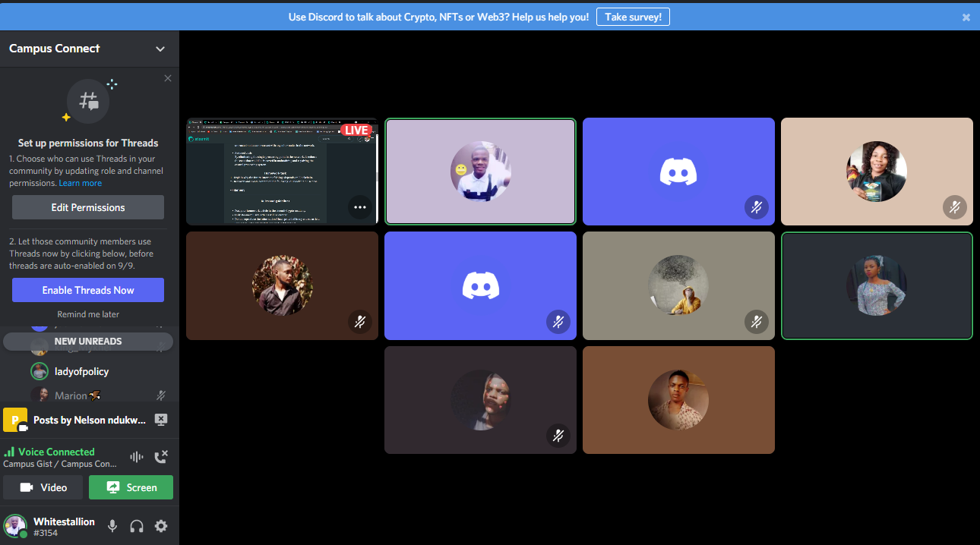Toggle headphones deafen icon
The width and height of the screenshot is (980, 545).
point(137,526)
